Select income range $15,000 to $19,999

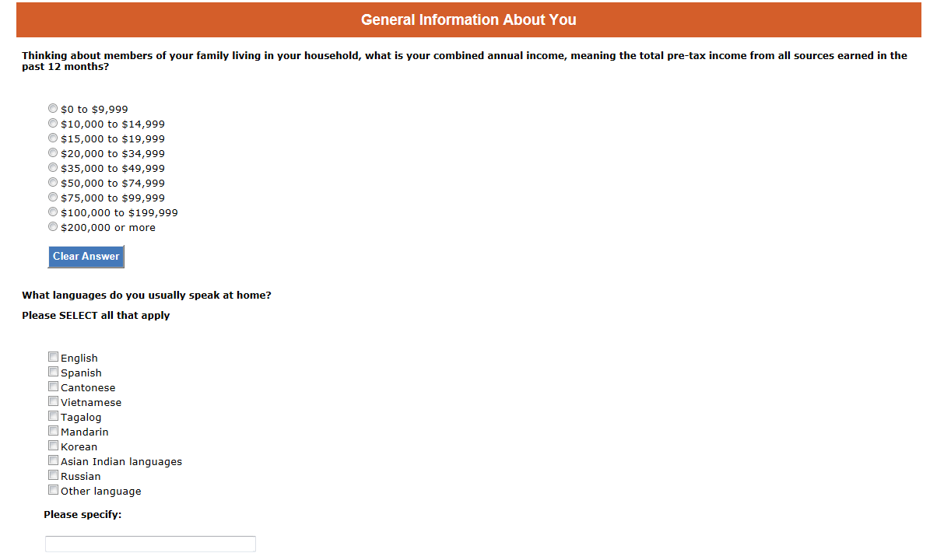coord(53,138)
